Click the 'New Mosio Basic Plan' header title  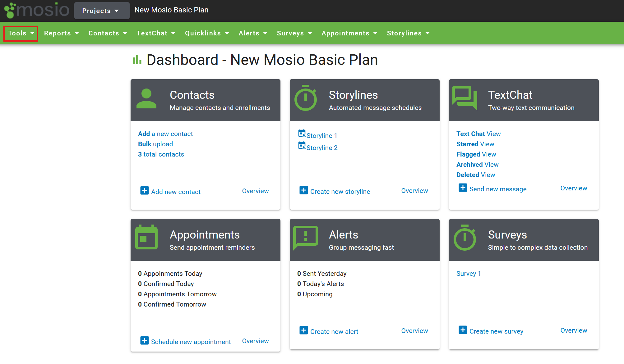pyautogui.click(x=171, y=10)
